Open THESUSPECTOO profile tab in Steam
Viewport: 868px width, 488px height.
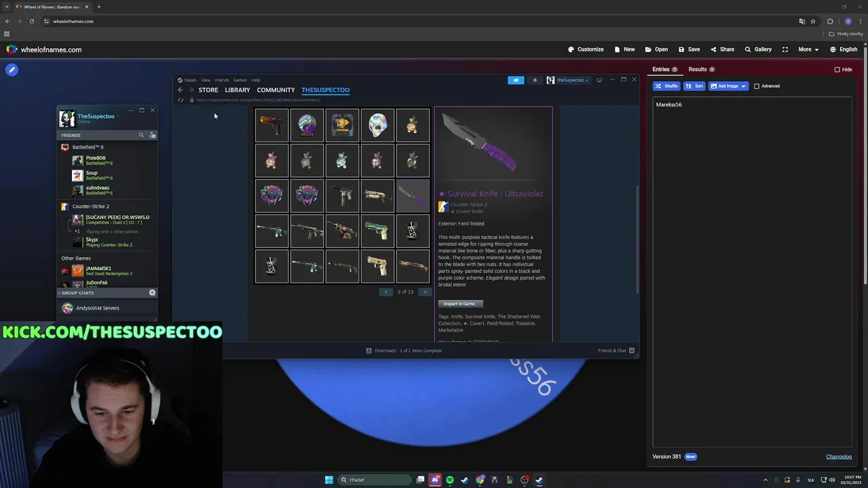[325, 90]
